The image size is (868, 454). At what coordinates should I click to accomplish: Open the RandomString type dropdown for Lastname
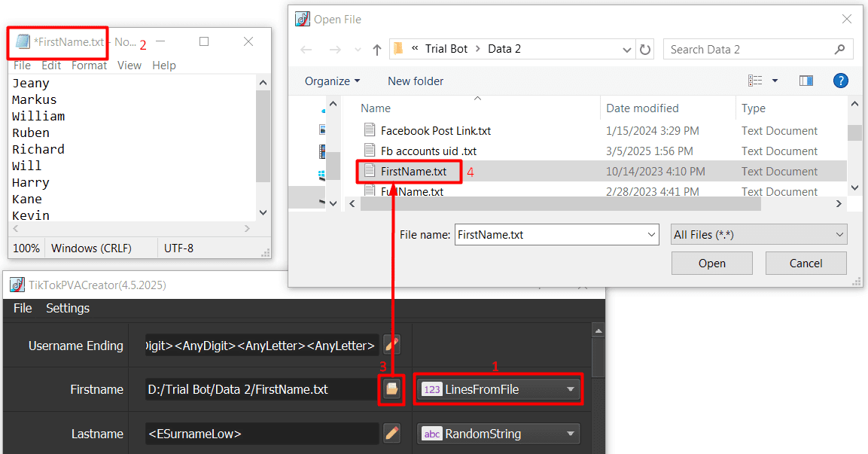(x=498, y=434)
